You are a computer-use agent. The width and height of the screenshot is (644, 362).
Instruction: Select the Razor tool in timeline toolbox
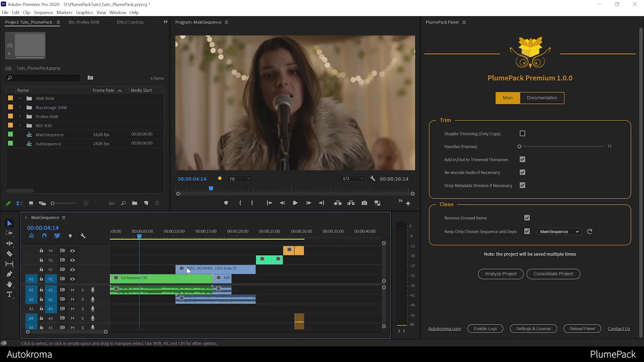coord(9,254)
